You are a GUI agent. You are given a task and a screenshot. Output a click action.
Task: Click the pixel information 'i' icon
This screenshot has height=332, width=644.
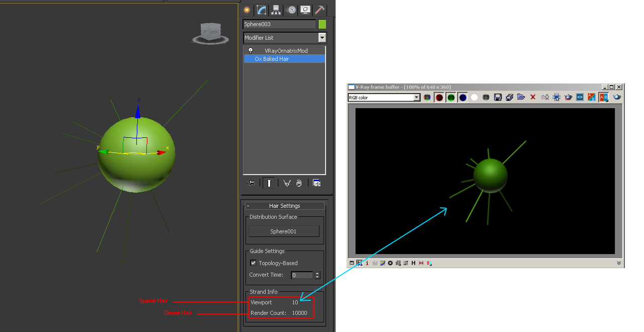[367, 263]
